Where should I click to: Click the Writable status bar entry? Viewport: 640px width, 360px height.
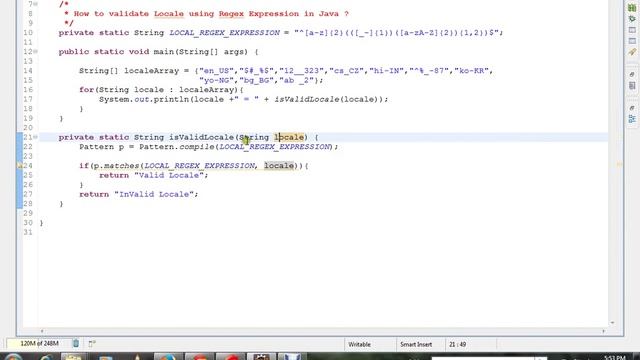[359, 344]
